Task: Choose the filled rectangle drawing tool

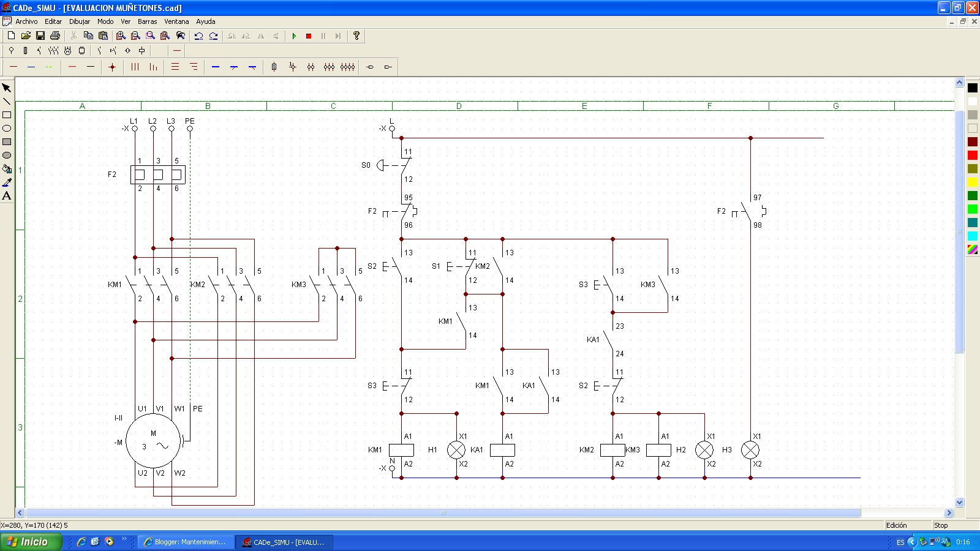Action: 7,142
